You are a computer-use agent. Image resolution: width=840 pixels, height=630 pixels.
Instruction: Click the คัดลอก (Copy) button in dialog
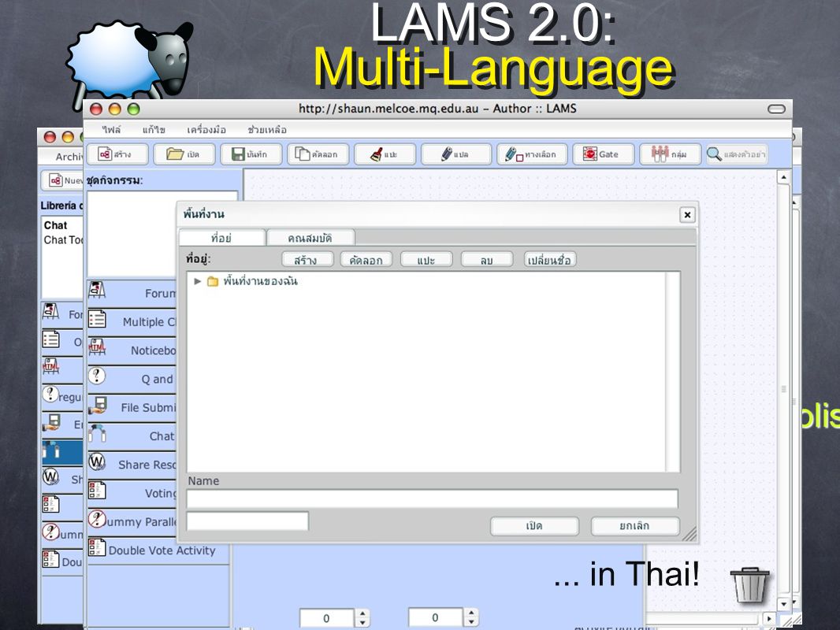click(366, 260)
